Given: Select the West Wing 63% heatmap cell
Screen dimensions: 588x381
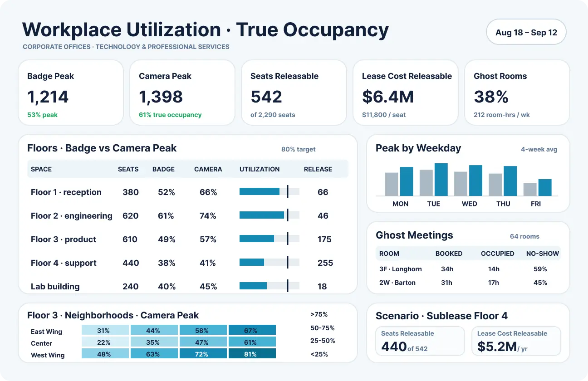Looking at the screenshot, I should tap(154, 354).
